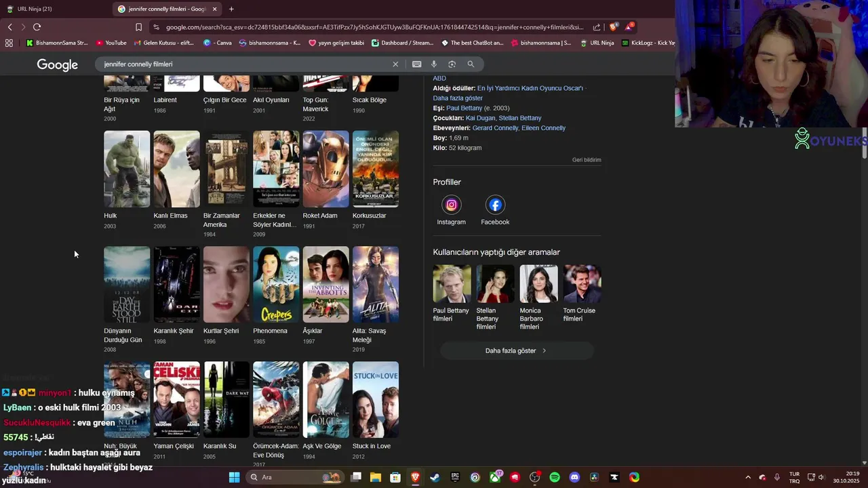Open Monica Barbaro filmleri related search

tap(538, 297)
